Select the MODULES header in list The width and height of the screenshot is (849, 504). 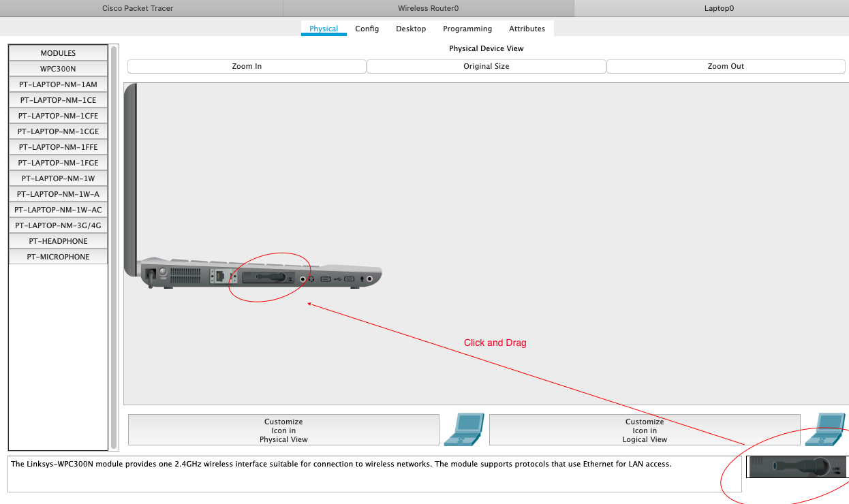tap(58, 53)
